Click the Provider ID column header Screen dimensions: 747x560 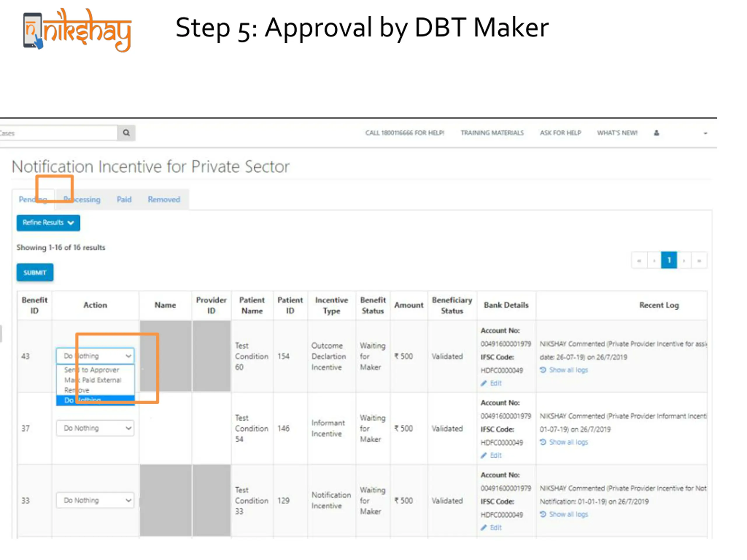coord(211,305)
